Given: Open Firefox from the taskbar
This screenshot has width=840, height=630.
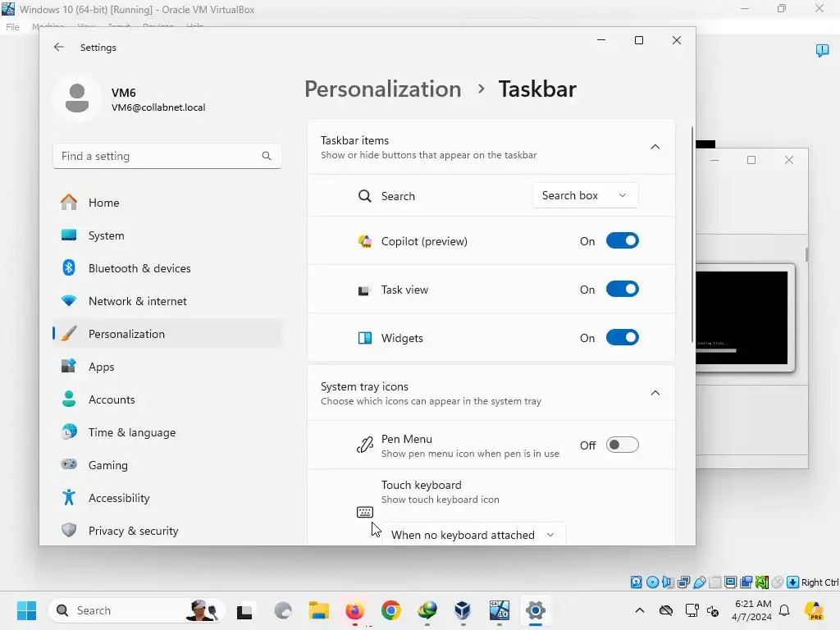Looking at the screenshot, I should 354,610.
